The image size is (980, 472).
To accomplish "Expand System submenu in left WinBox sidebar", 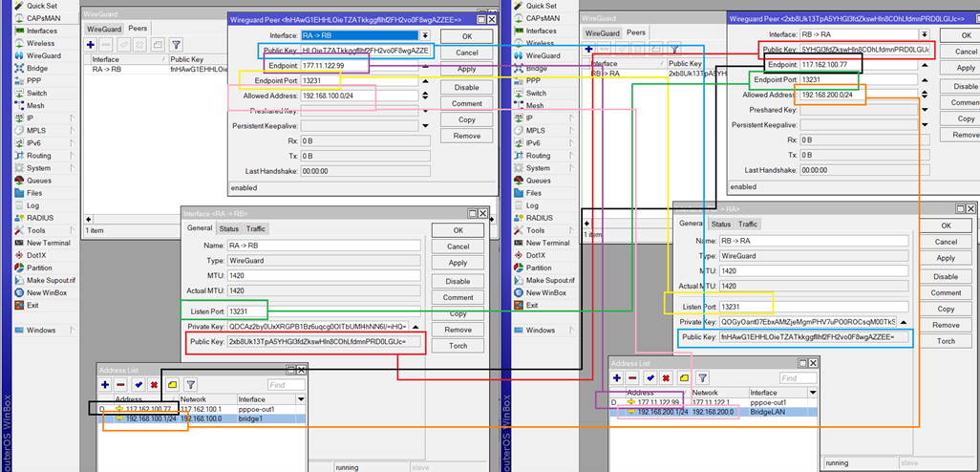I will pyautogui.click(x=72, y=168).
